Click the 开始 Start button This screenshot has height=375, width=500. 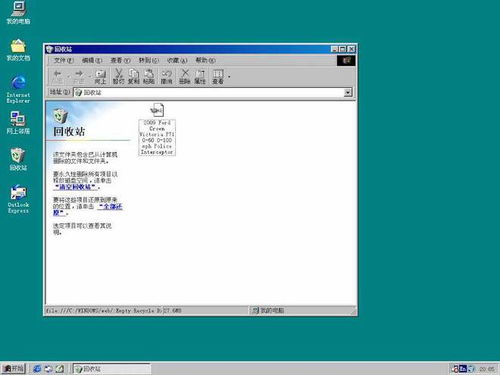tap(13, 368)
